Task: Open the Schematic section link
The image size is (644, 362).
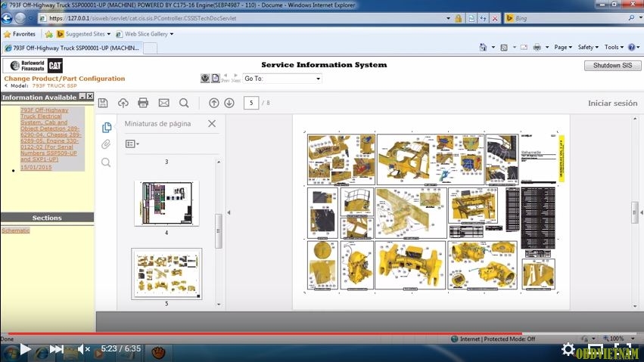Action: click(x=16, y=230)
